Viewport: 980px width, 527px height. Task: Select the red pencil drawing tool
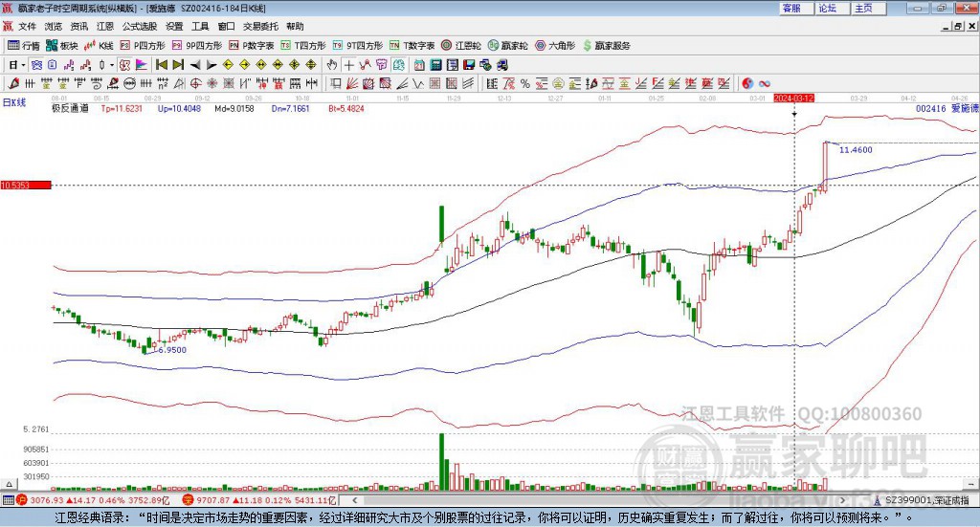pyautogui.click(x=13, y=83)
